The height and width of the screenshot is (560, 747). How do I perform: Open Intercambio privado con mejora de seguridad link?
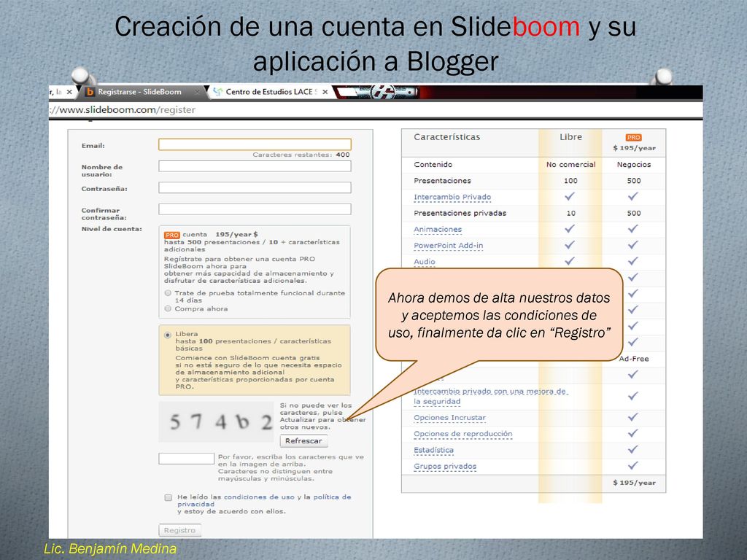[490, 396]
